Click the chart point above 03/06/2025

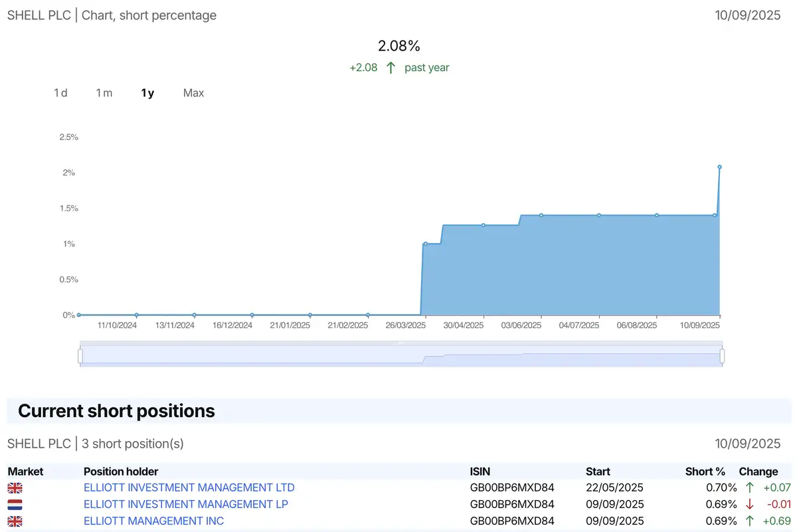[541, 215]
